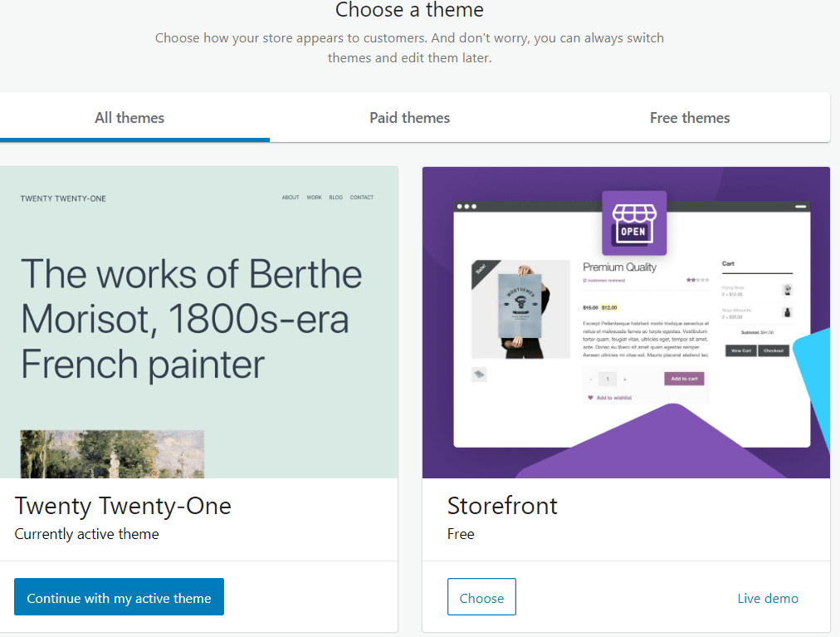Switch to the All themes tab

coord(129,118)
